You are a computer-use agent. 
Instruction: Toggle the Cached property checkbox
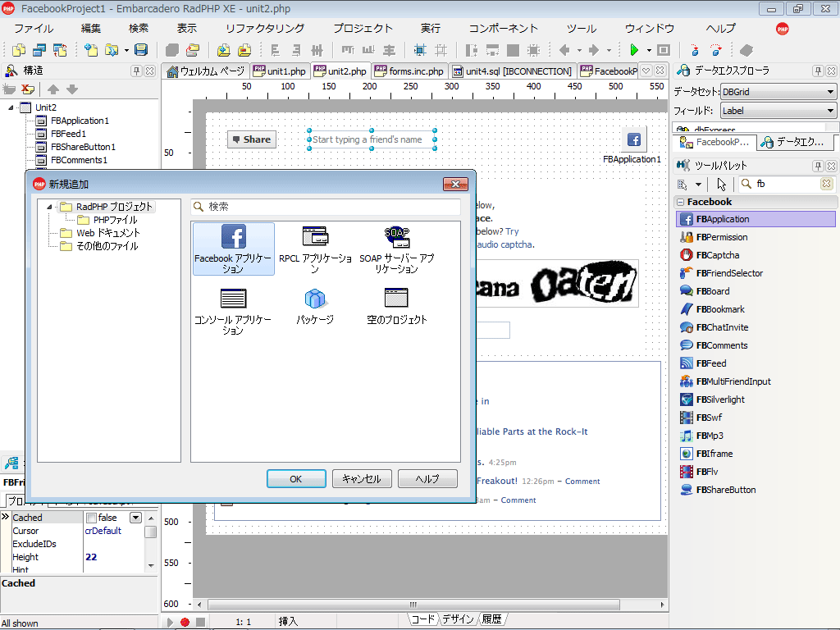click(x=92, y=518)
